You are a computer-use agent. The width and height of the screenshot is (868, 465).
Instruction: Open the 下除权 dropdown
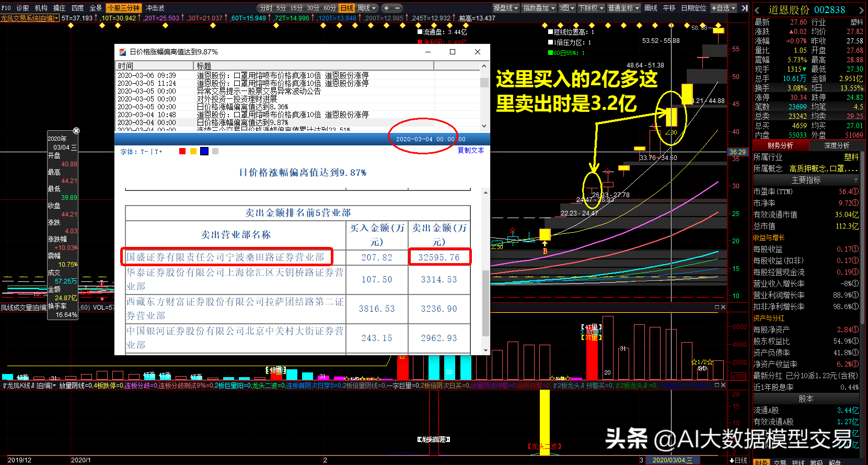coord(591,8)
